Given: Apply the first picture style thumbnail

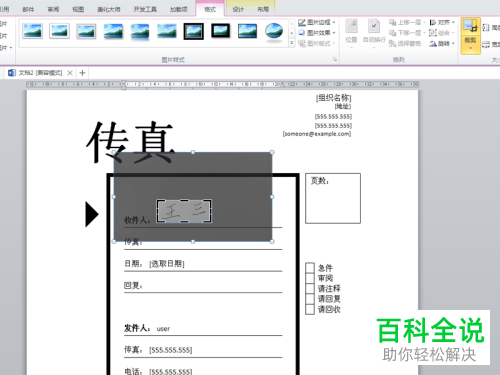Looking at the screenshot, I should click(x=32, y=31).
